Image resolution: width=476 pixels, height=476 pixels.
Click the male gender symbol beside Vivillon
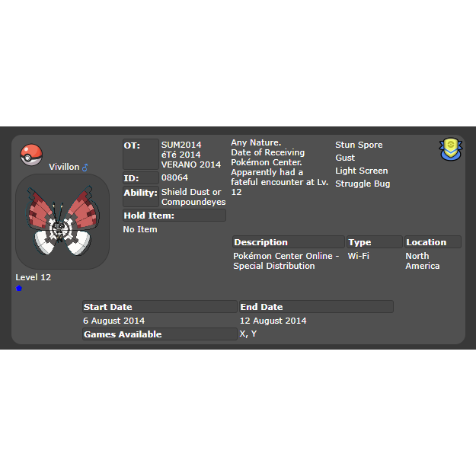pyautogui.click(x=85, y=168)
